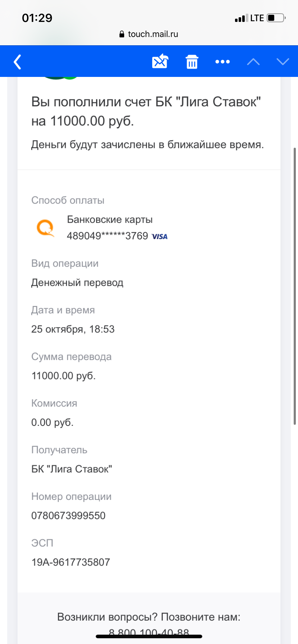The width and height of the screenshot is (298, 644).
Task: Go to next message with down chevron
Action: (x=283, y=62)
